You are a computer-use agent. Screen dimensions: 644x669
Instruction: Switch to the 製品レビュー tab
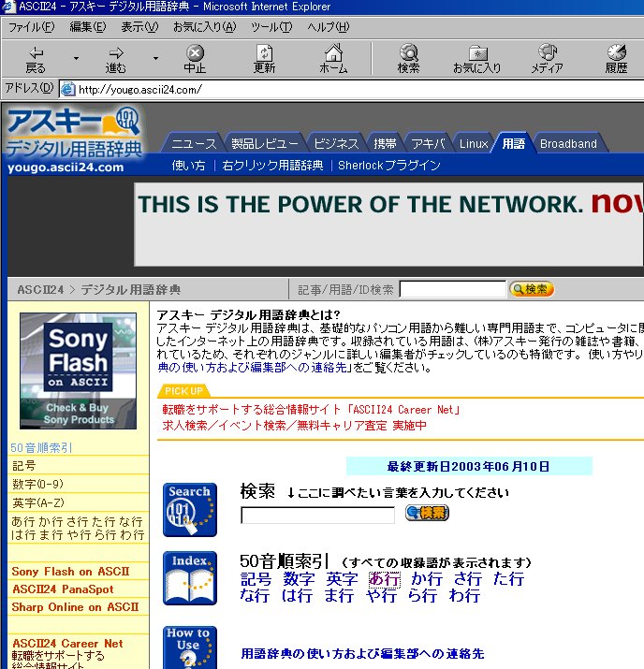point(265,144)
